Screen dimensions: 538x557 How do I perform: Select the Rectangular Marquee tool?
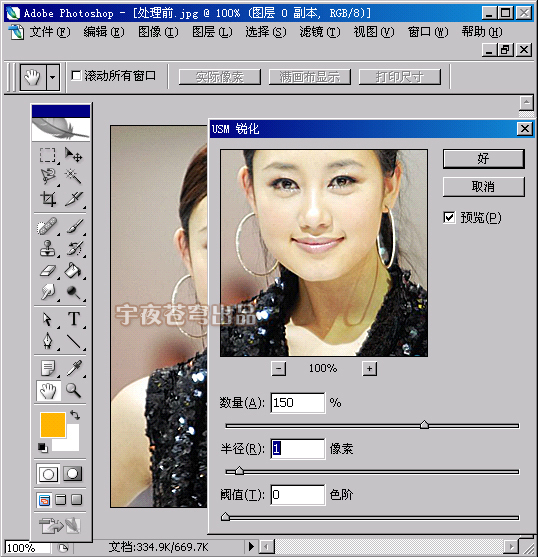[x=48, y=155]
